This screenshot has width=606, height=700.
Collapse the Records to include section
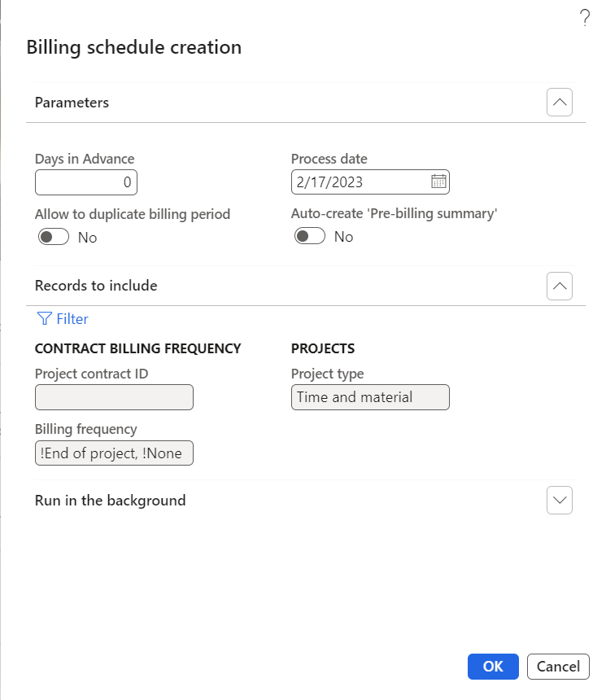tap(560, 286)
